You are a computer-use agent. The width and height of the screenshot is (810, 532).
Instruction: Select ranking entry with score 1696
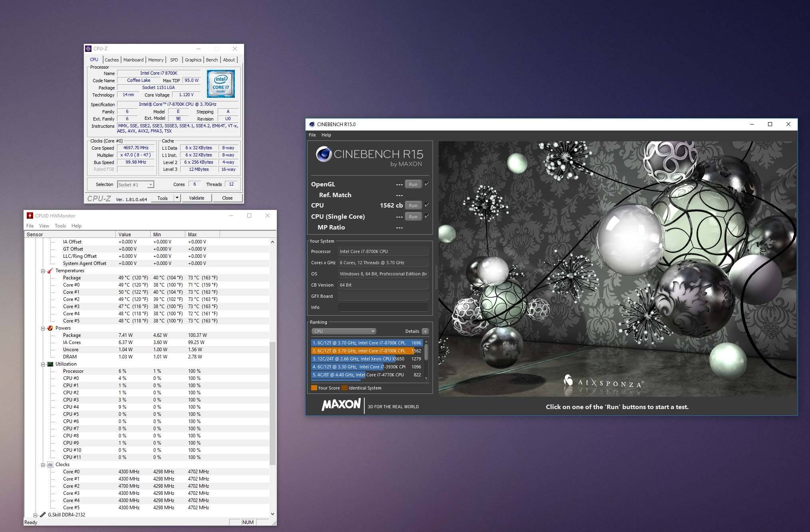367,343
